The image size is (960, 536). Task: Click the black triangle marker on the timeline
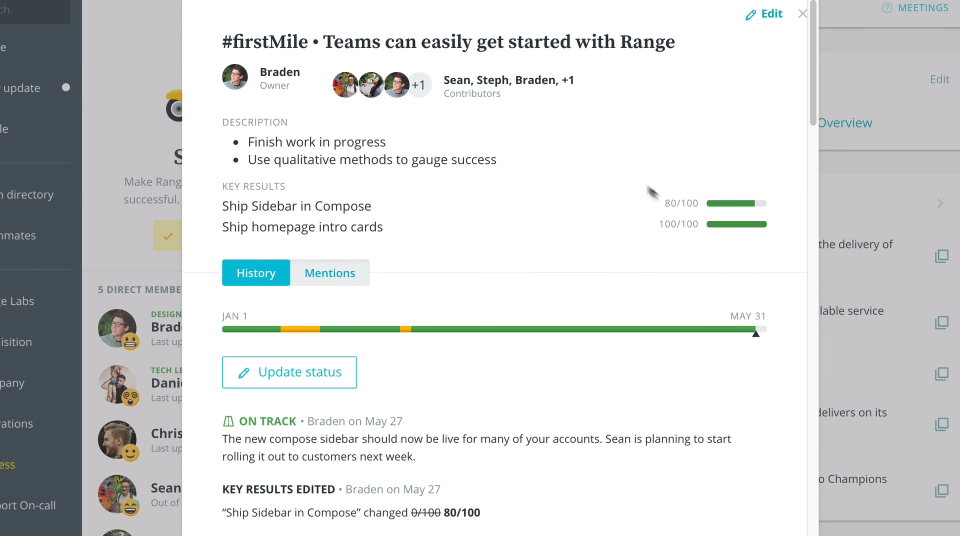pyautogui.click(x=756, y=334)
